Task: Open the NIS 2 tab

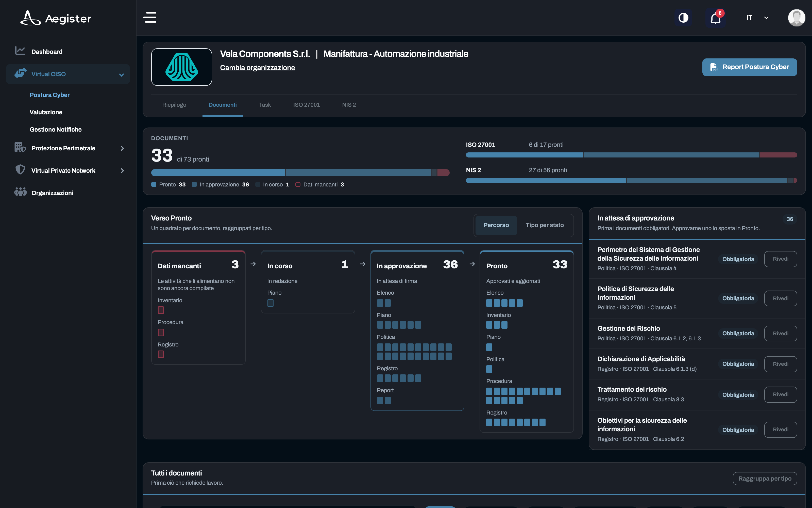Action: coord(349,105)
